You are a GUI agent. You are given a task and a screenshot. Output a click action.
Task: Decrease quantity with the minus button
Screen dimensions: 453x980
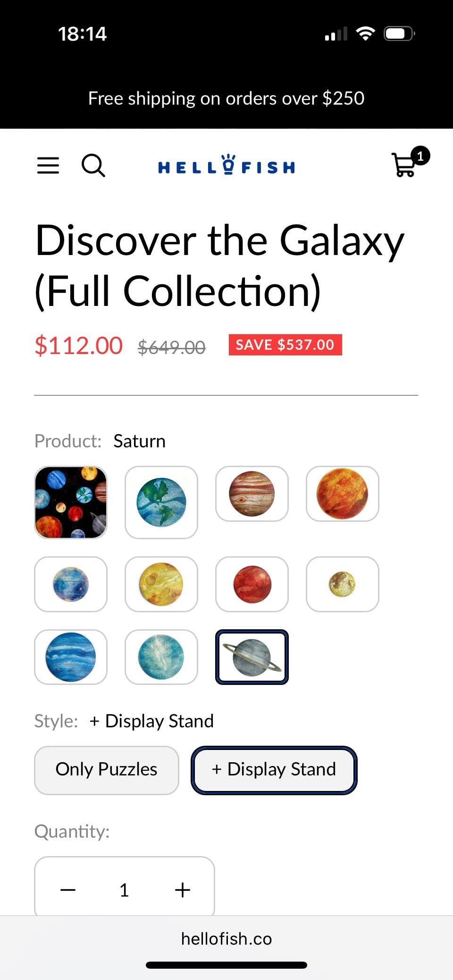coord(68,889)
